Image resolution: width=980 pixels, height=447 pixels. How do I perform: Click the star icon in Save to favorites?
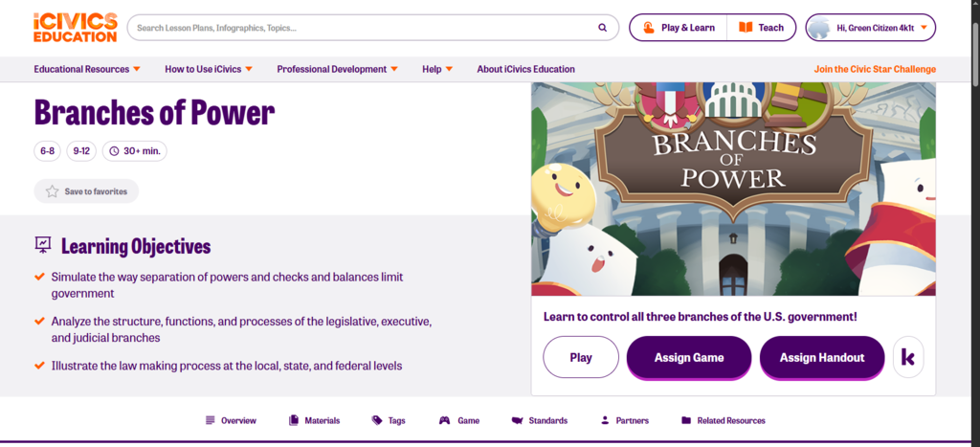tap(53, 191)
